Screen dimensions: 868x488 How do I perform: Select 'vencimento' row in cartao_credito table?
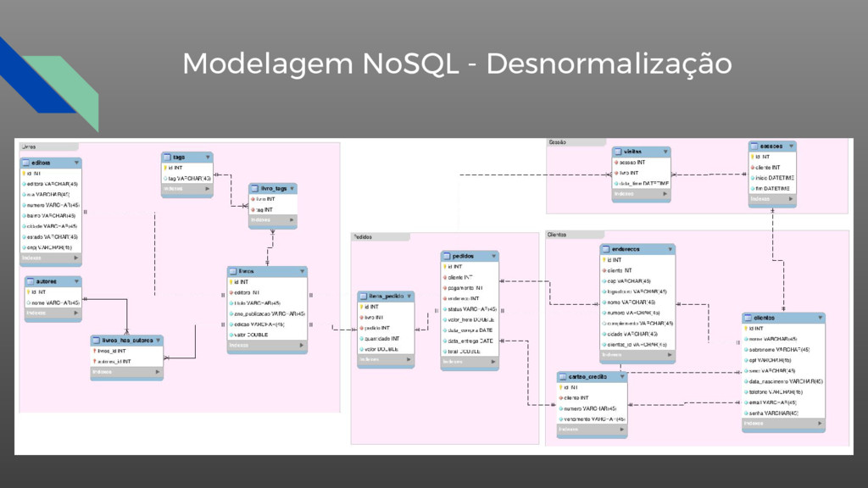[592, 419]
